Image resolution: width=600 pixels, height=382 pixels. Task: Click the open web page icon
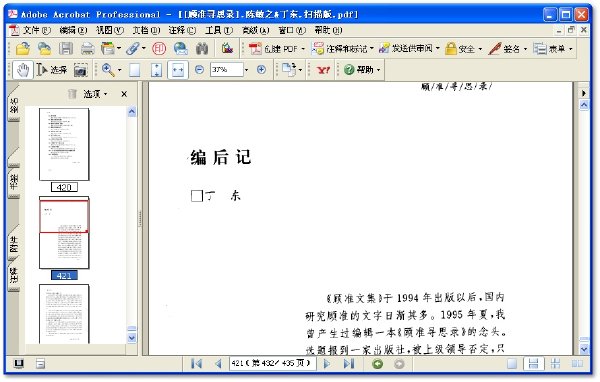[45, 49]
